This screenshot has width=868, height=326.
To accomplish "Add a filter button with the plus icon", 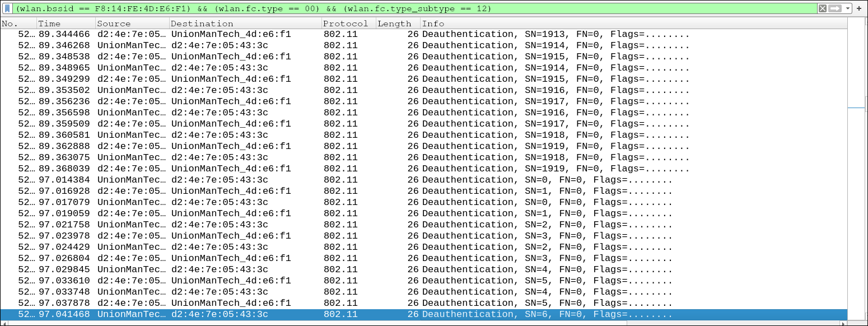I will point(859,8).
